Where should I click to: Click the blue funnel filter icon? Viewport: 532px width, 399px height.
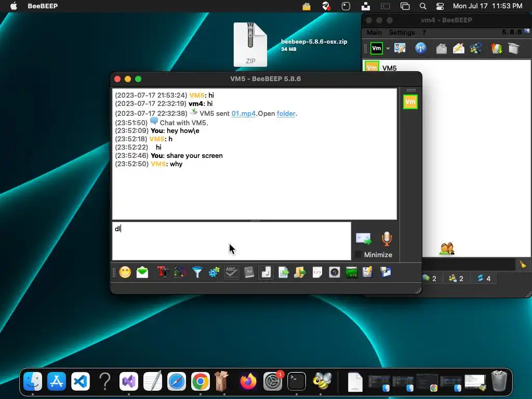(x=197, y=272)
